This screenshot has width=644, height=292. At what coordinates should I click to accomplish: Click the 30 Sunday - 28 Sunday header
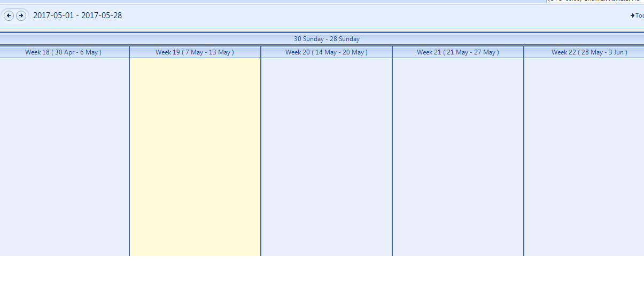[327, 39]
